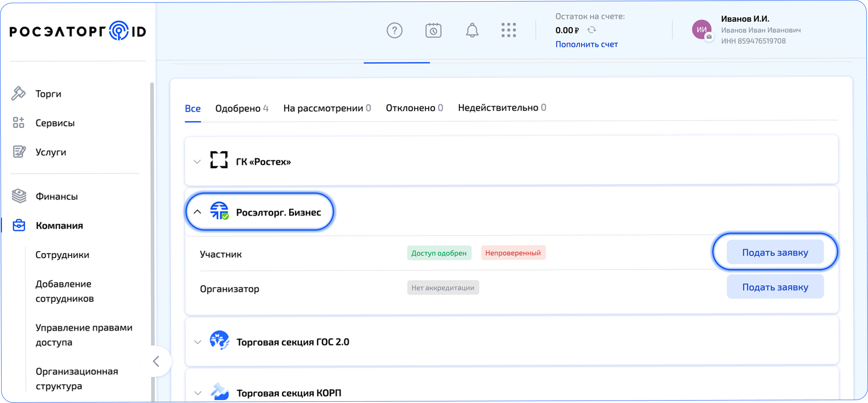Click the Остаток на счете label
Screen dimensions: 868x403
click(590, 17)
